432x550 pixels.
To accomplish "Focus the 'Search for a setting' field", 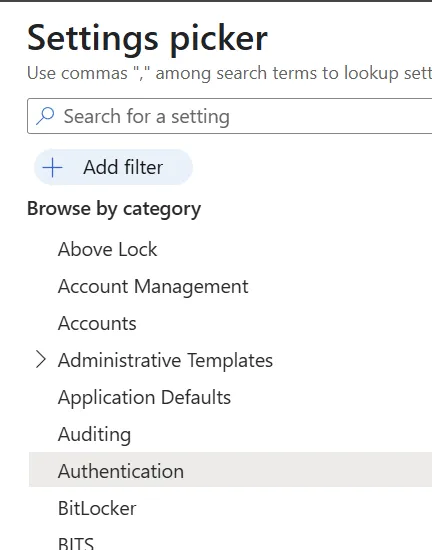I will [x=230, y=116].
